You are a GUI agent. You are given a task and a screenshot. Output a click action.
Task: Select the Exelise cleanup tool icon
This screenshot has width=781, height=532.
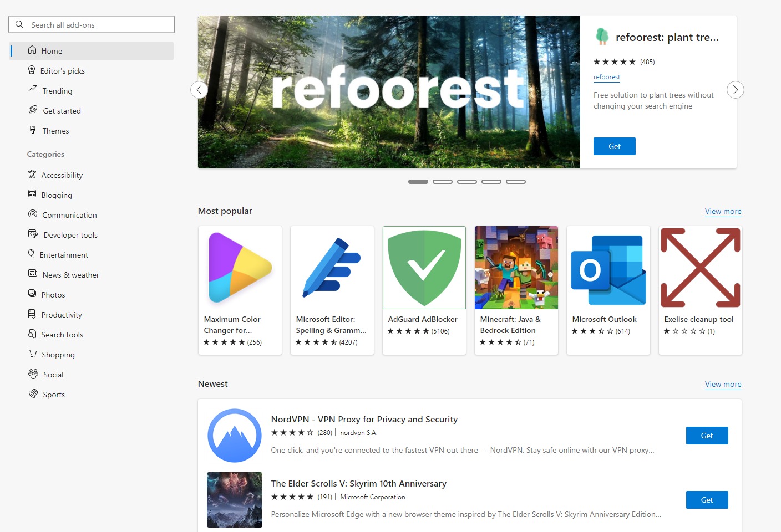pyautogui.click(x=701, y=268)
